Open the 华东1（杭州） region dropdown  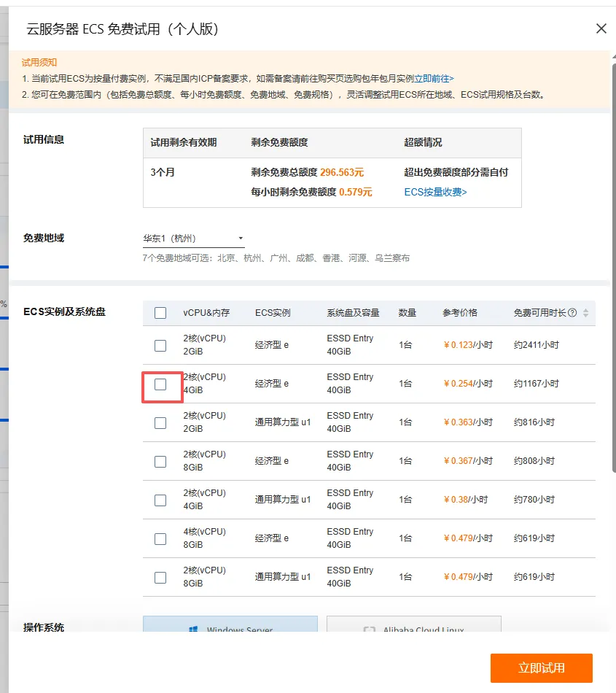tap(193, 239)
